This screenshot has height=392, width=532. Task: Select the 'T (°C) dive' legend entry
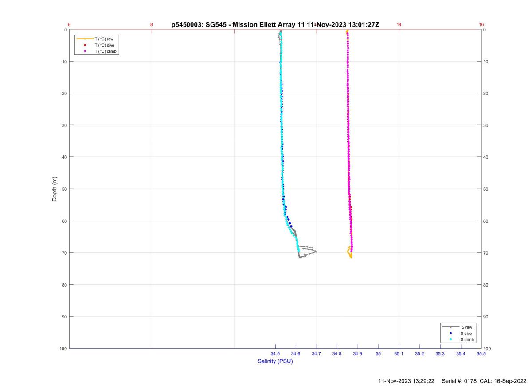click(x=105, y=45)
